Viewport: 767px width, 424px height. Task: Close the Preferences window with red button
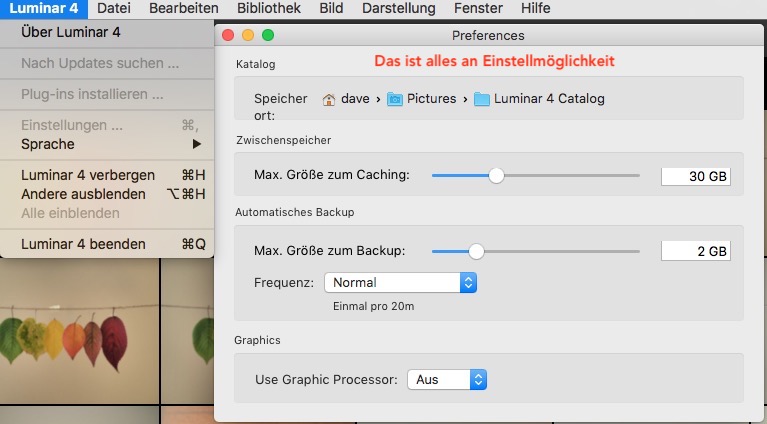point(228,35)
